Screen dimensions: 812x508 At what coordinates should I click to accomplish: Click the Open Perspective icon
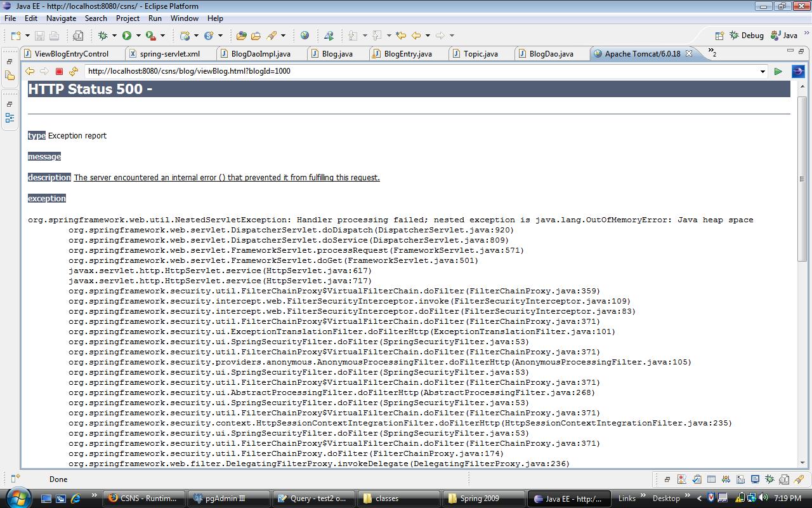(719, 36)
